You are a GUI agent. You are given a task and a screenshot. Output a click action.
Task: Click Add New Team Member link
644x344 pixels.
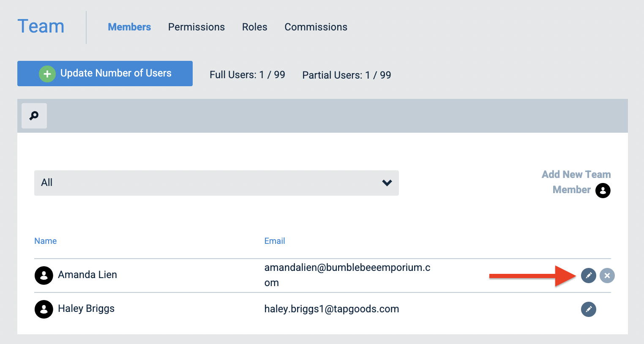tap(576, 182)
